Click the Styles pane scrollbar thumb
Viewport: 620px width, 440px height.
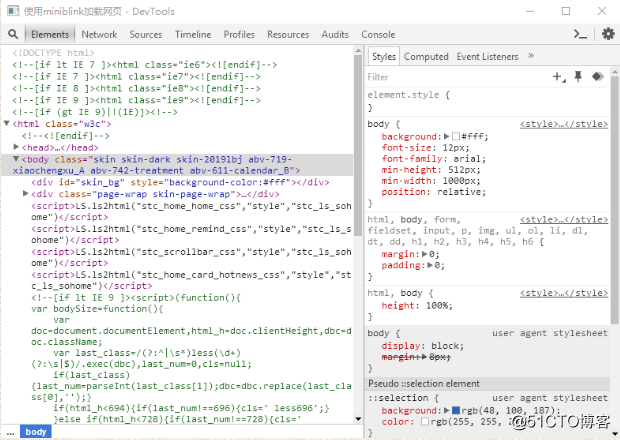(x=615, y=200)
